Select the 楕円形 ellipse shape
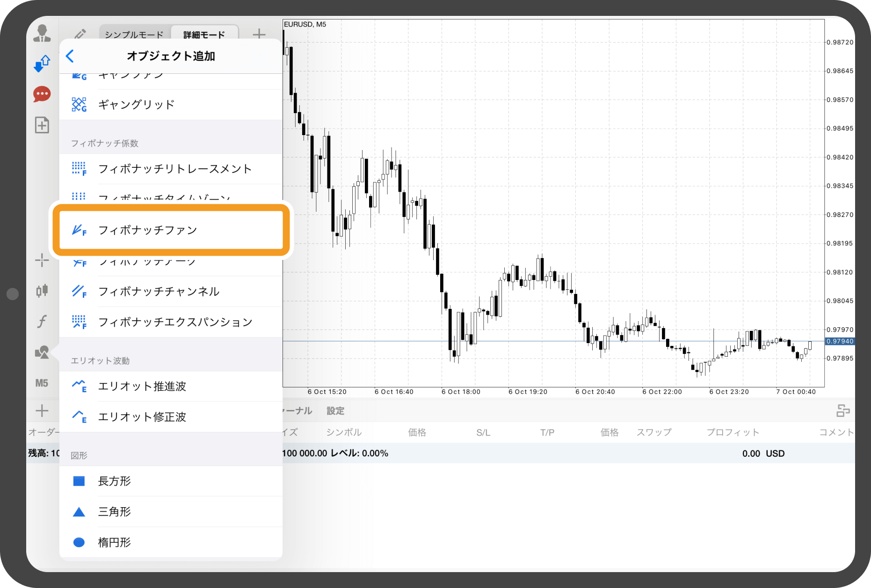The height and width of the screenshot is (588, 871). (114, 542)
